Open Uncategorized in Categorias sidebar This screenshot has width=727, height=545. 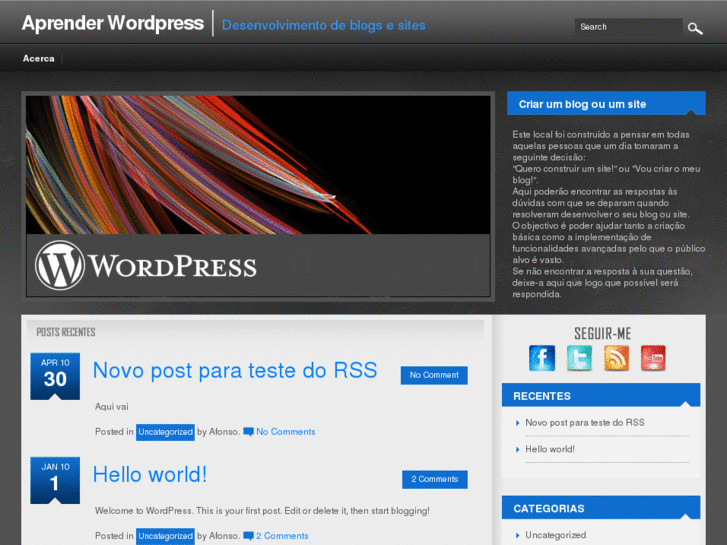(x=555, y=535)
